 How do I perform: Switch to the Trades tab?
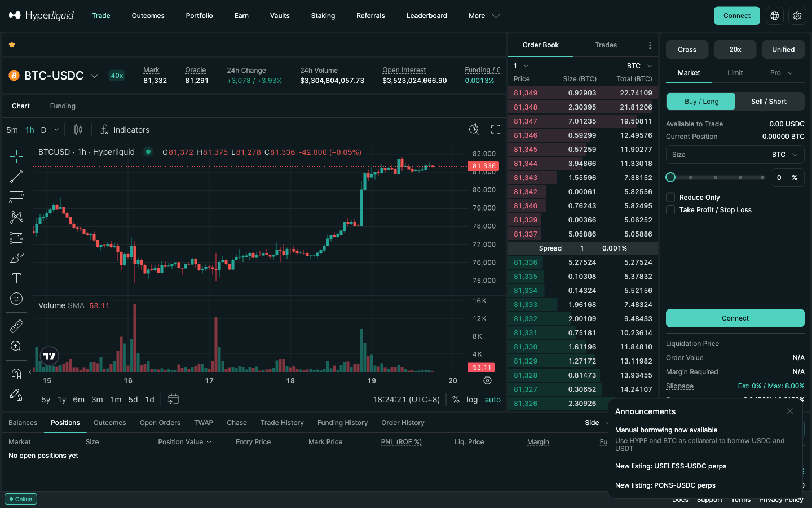pyautogui.click(x=606, y=45)
